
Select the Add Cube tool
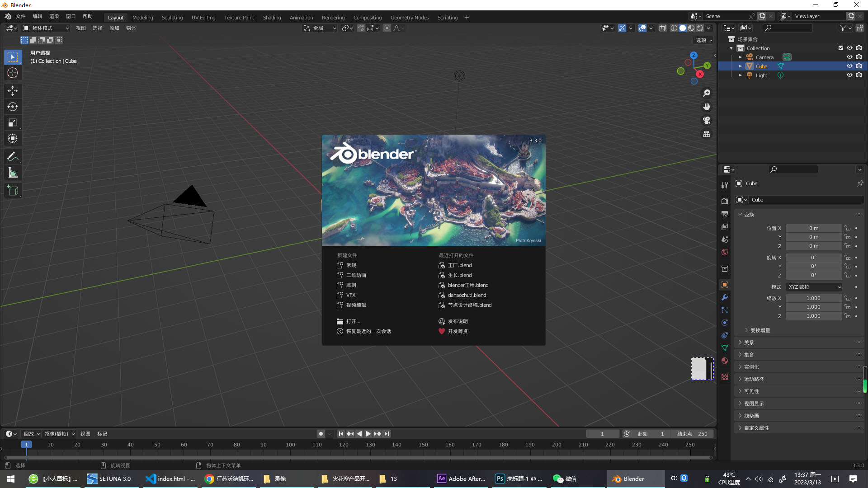[13, 191]
